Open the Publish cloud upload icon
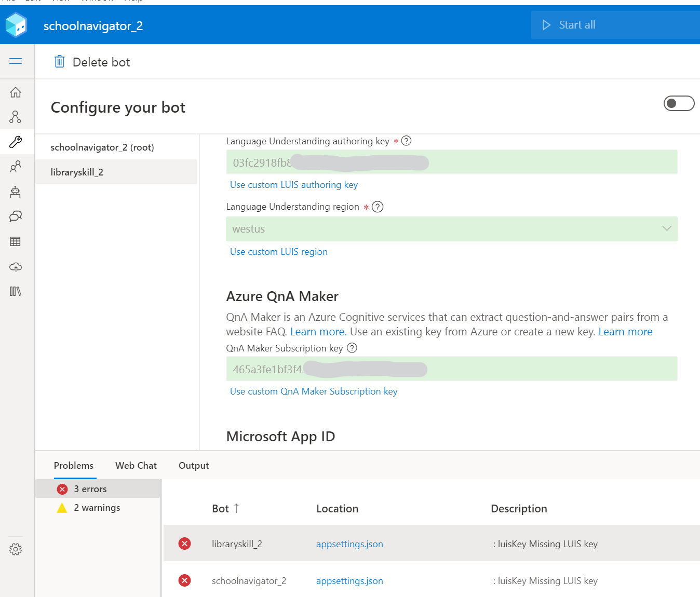 (16, 267)
